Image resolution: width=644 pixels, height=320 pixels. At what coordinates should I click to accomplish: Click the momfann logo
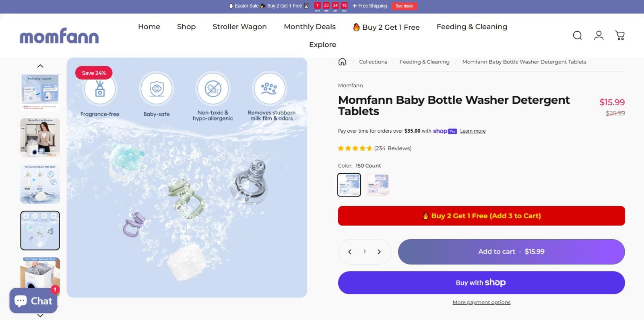[x=59, y=36]
